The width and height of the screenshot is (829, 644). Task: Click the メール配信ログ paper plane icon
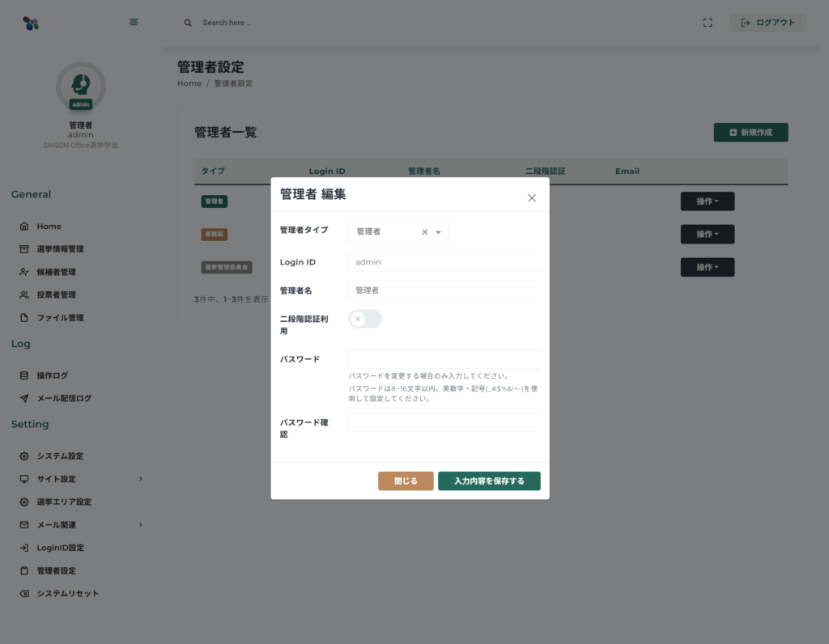point(24,398)
